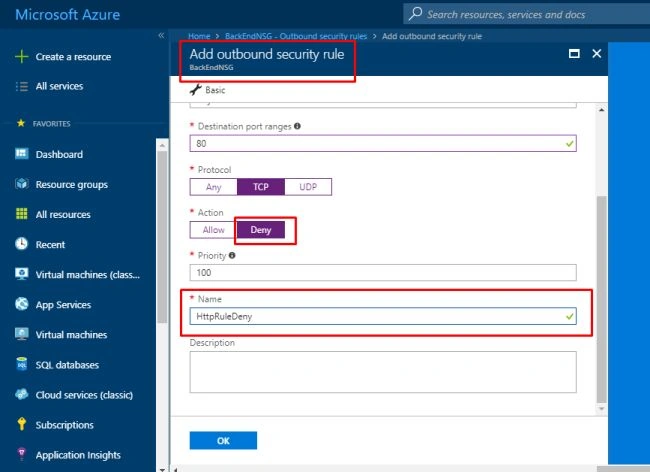Viewport: 650px width, 472px height.
Task: Open Resource groups from favorites
Action: [x=72, y=184]
